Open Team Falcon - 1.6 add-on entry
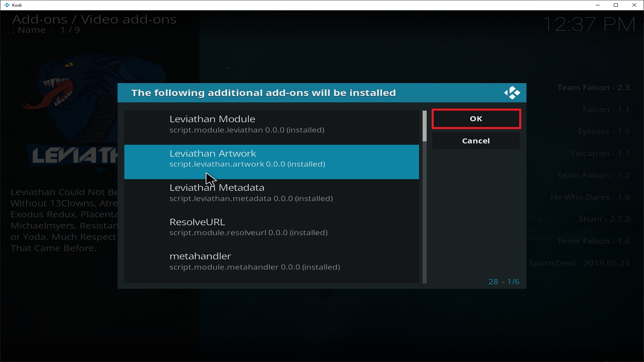The height and width of the screenshot is (362, 644). [593, 241]
